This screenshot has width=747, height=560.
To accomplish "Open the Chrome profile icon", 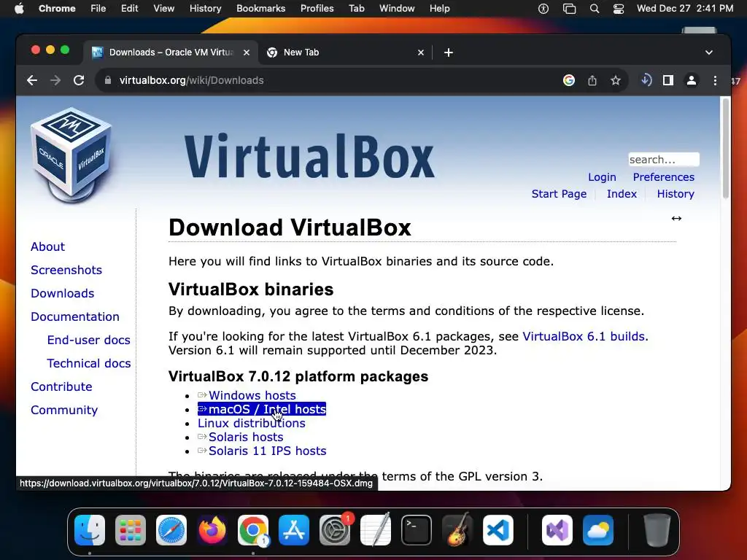I will tap(692, 80).
